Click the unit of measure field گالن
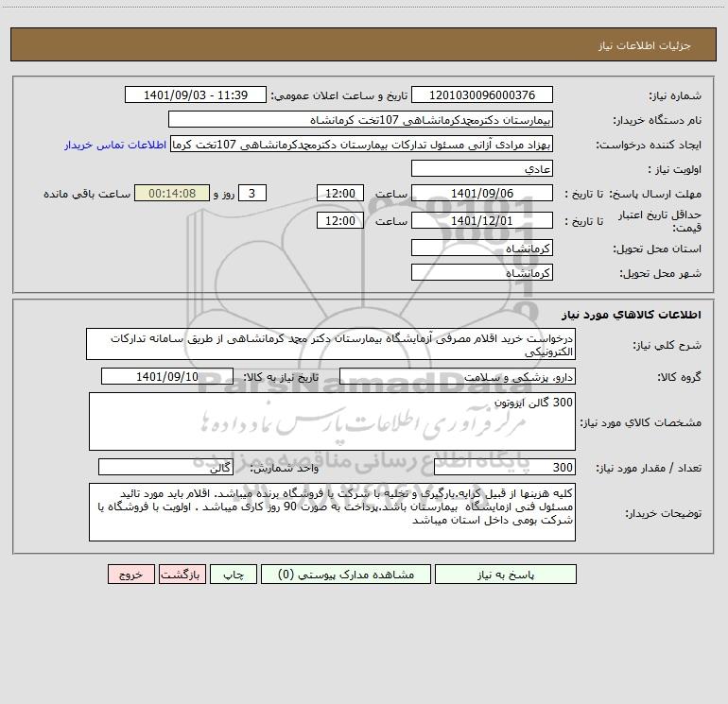Screen dimensions: 728x704 (165, 467)
